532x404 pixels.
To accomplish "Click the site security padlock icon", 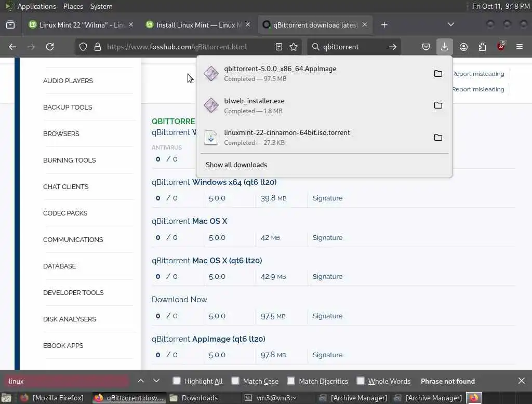I will (x=98, y=47).
